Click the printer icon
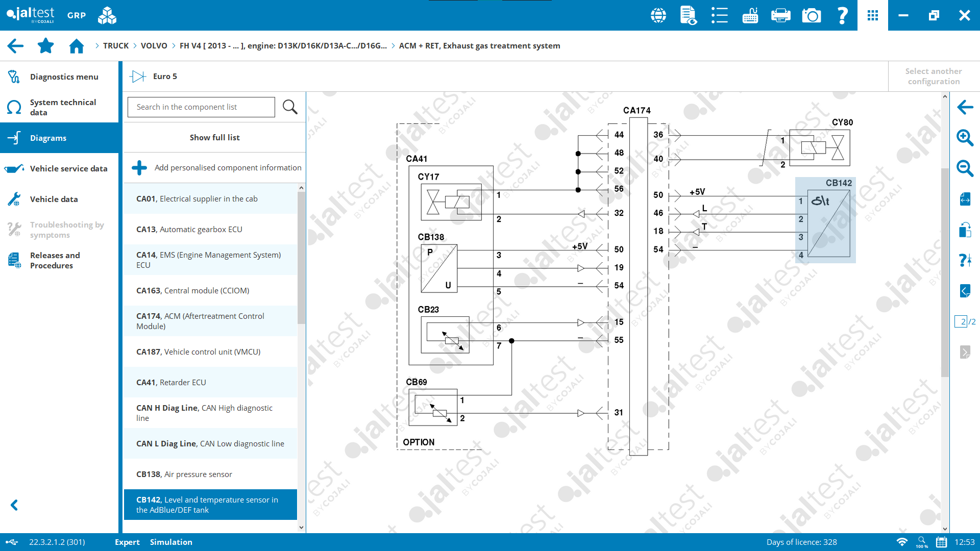This screenshot has width=980, height=551. coord(781,15)
